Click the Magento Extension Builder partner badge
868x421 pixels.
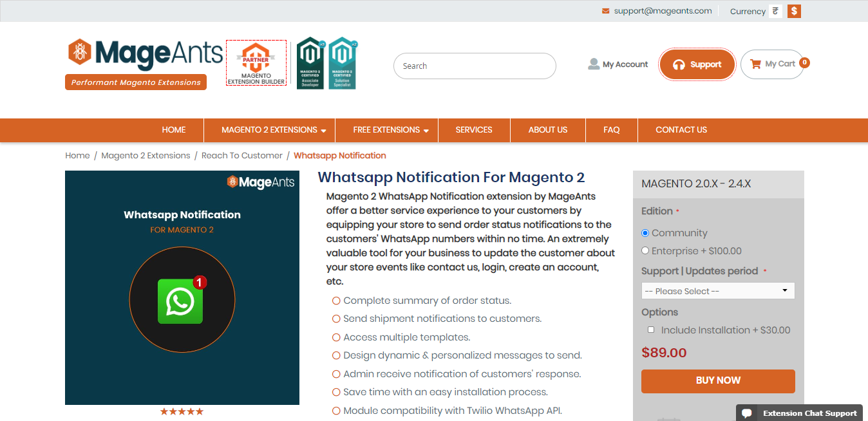(x=256, y=63)
